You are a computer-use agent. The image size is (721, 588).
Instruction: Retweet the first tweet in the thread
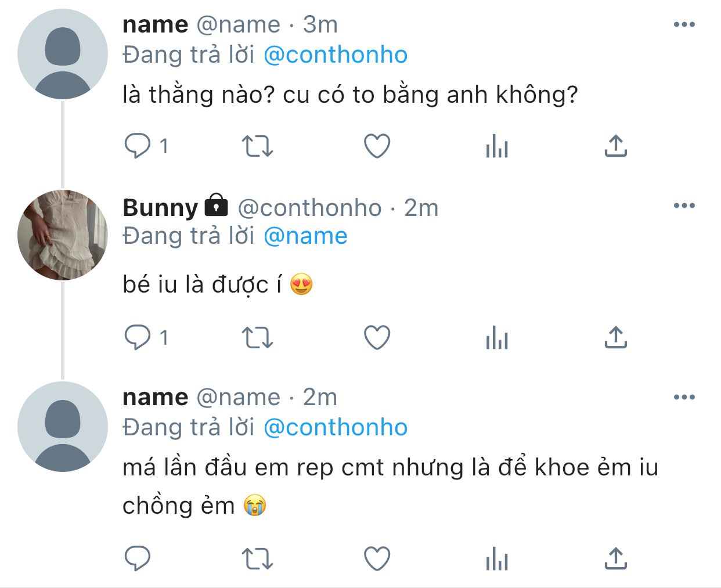pos(257,146)
